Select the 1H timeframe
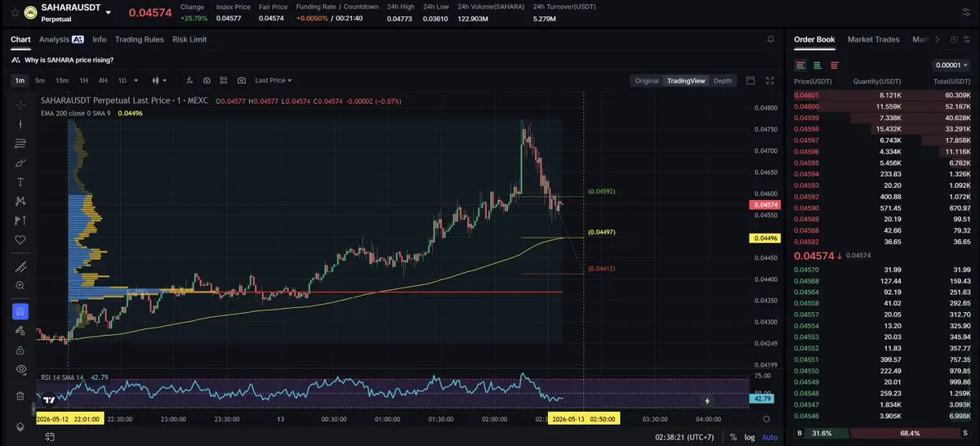Image resolution: width=980 pixels, height=446 pixels. coord(83,80)
